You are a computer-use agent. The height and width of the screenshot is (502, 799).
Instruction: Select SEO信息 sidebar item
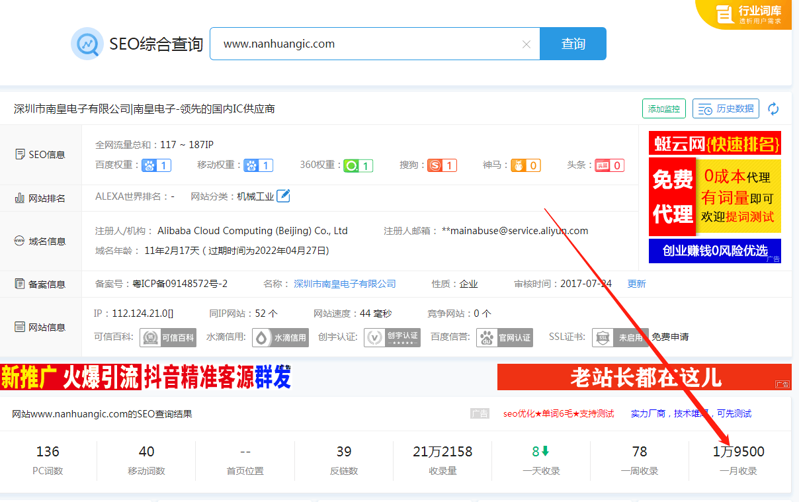tap(40, 154)
